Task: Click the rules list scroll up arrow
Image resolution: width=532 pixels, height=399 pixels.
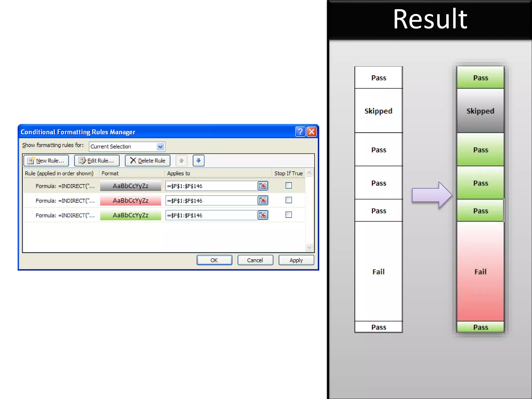Action: click(x=309, y=173)
